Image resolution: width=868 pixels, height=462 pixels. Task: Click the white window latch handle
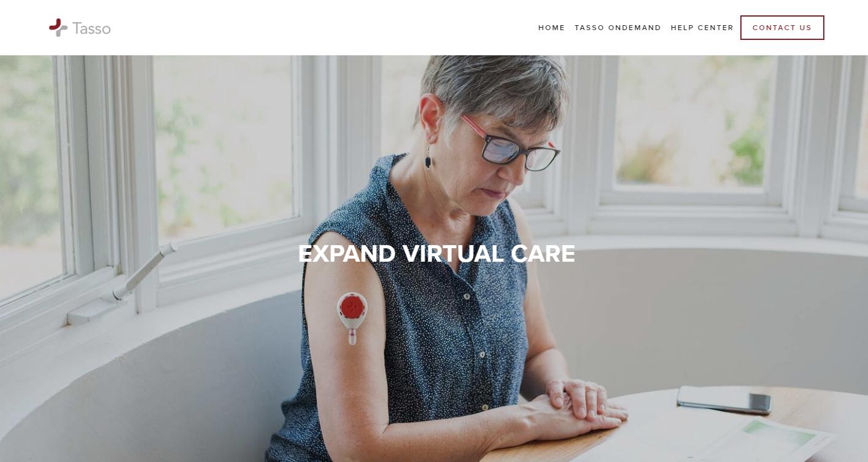point(144,270)
